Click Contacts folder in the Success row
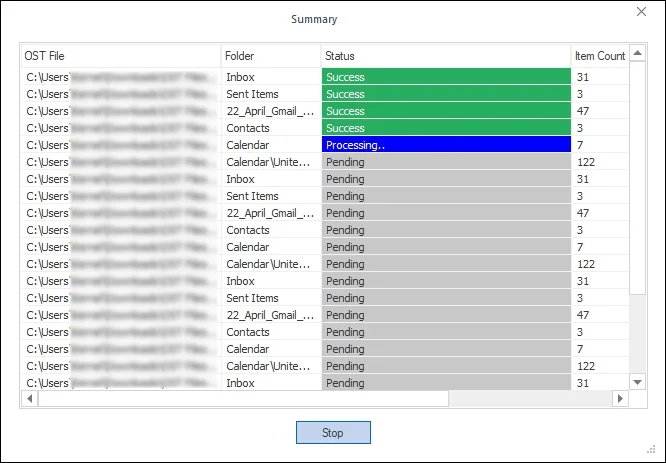666x463 pixels. (271, 128)
